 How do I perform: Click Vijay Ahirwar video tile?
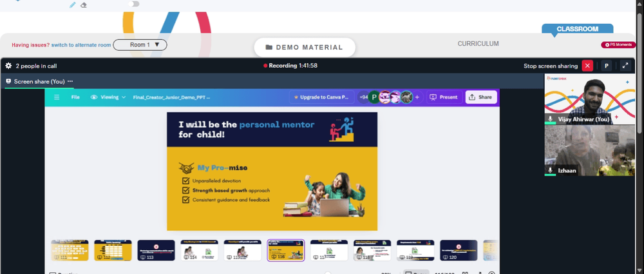point(589,99)
